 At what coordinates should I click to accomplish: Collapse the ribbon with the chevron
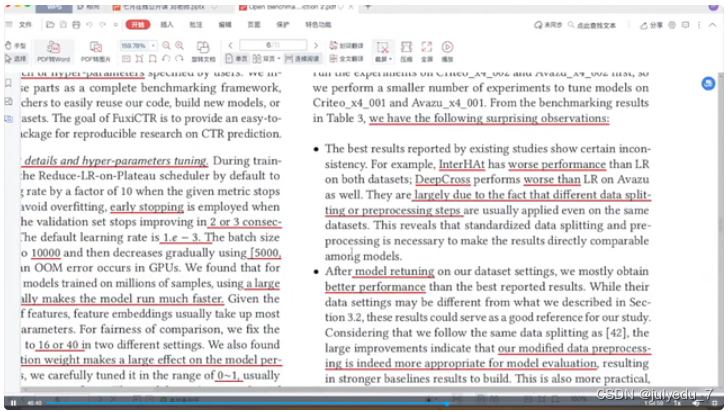coord(712,25)
